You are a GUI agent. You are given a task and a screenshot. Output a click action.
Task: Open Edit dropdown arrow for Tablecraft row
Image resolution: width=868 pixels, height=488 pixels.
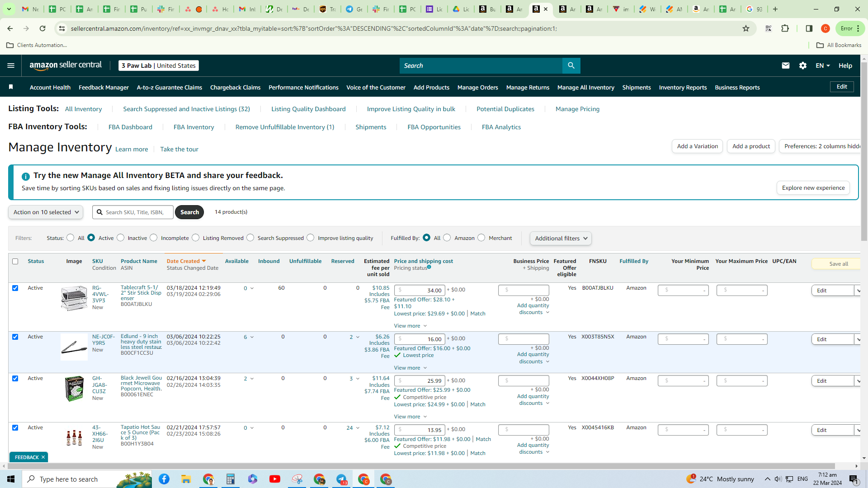[858, 291]
